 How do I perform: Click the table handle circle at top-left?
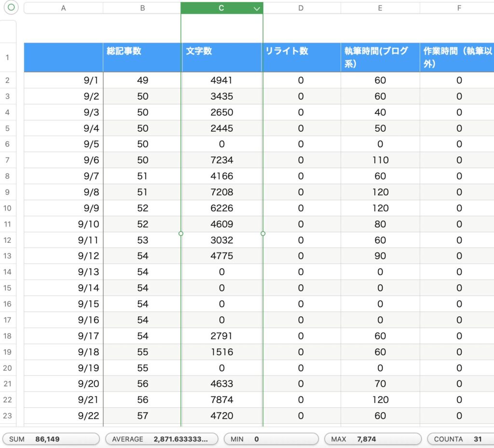click(x=11, y=8)
